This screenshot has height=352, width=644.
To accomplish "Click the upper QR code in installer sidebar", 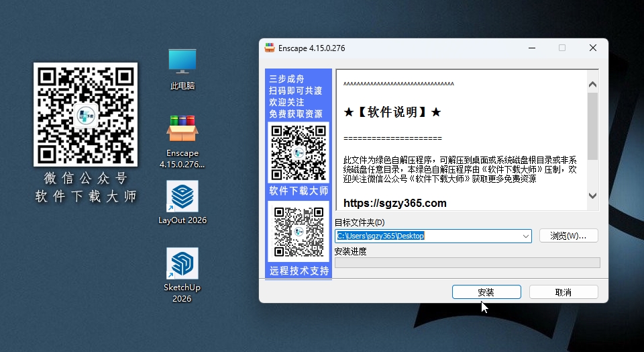I will (x=299, y=152).
